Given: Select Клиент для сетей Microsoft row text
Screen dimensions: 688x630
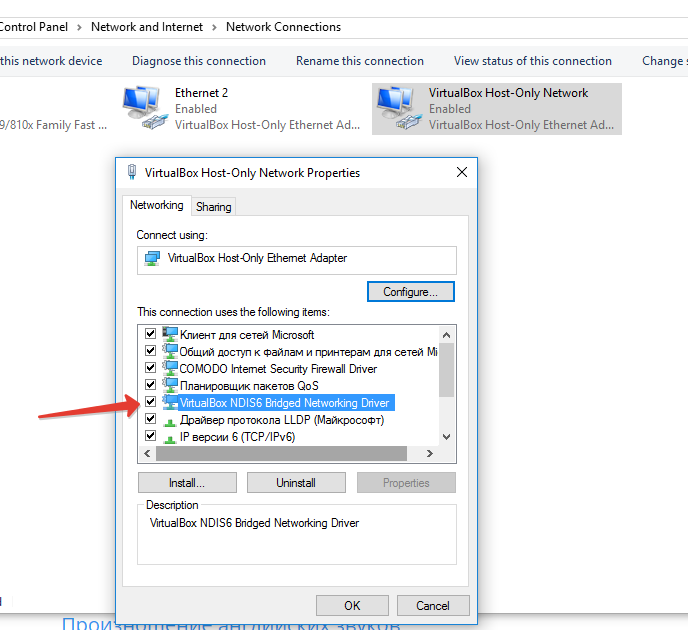Looking at the screenshot, I should [247, 335].
